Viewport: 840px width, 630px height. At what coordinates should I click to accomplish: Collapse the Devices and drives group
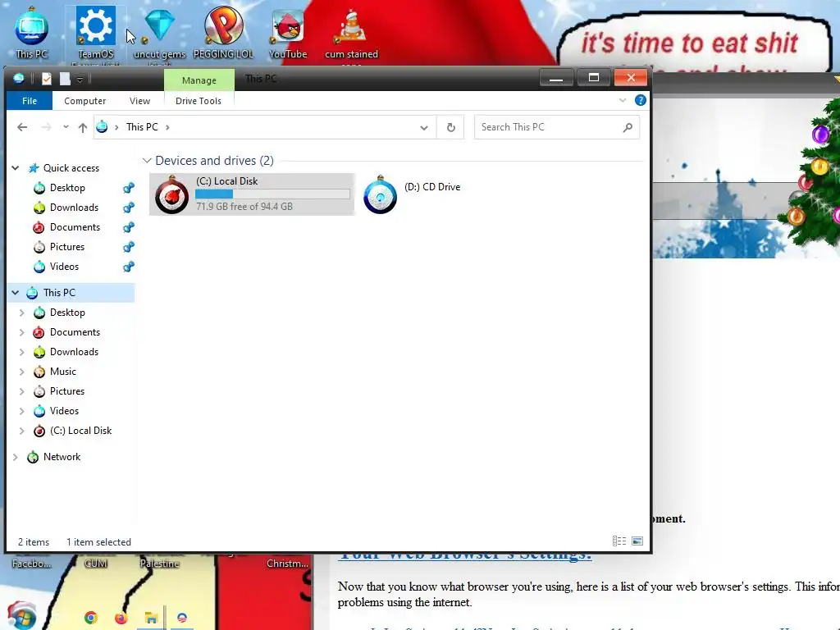click(147, 160)
